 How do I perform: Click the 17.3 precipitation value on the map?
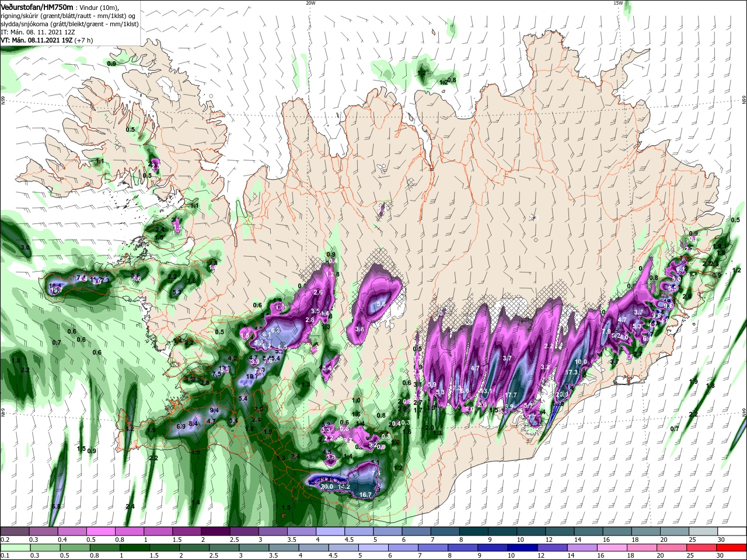click(x=571, y=372)
